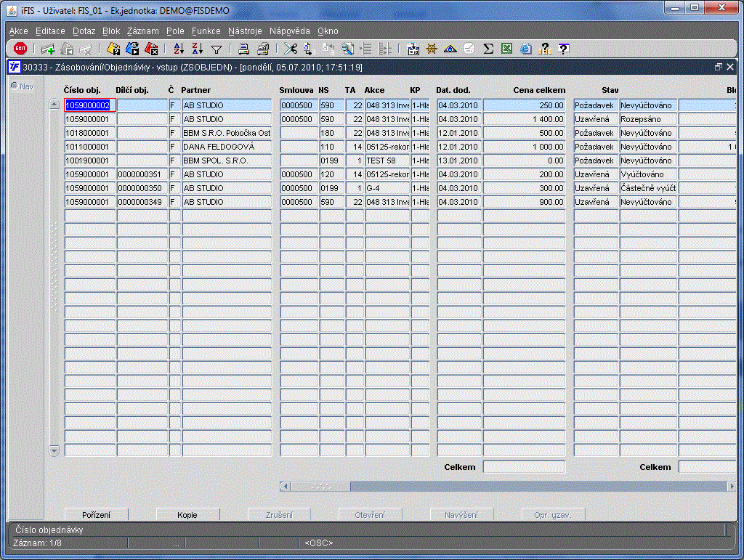Viewport: 744px width, 560px height.
Task: Click price cell 1 400.00
Action: pyautogui.click(x=525, y=120)
